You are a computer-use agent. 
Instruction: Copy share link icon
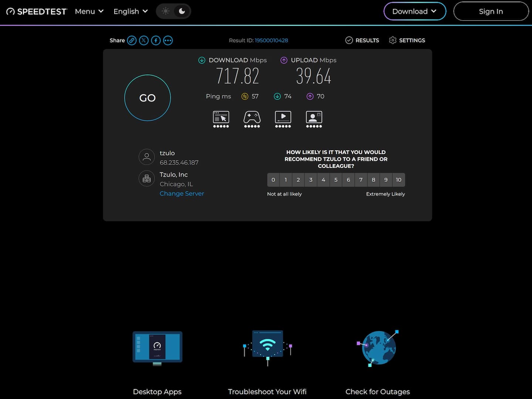tap(132, 40)
